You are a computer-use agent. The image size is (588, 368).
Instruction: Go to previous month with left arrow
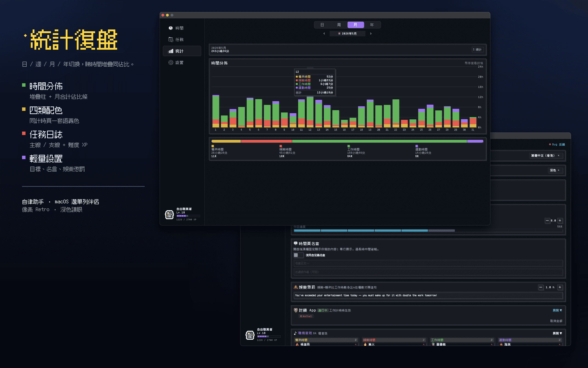pos(324,34)
